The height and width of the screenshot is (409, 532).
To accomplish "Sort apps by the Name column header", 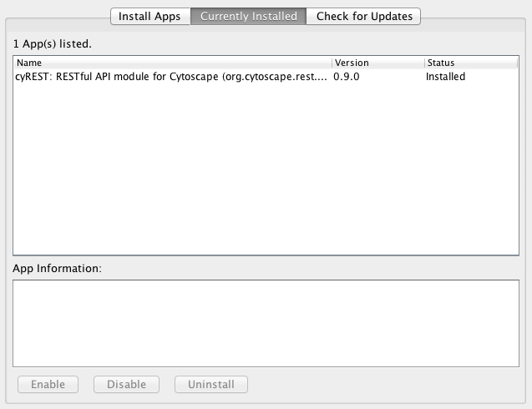I will 173,63.
